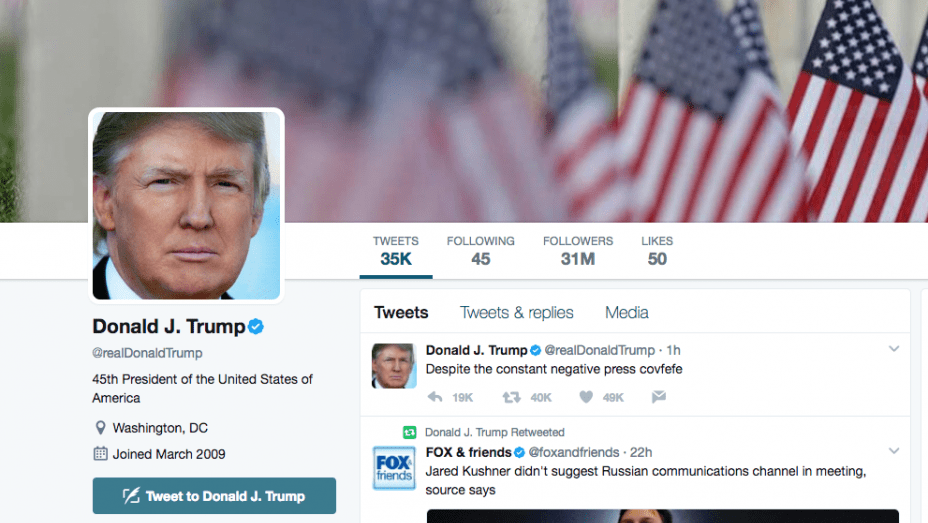The height and width of the screenshot is (523, 928).
Task: Open the Media tab
Action: pos(627,312)
